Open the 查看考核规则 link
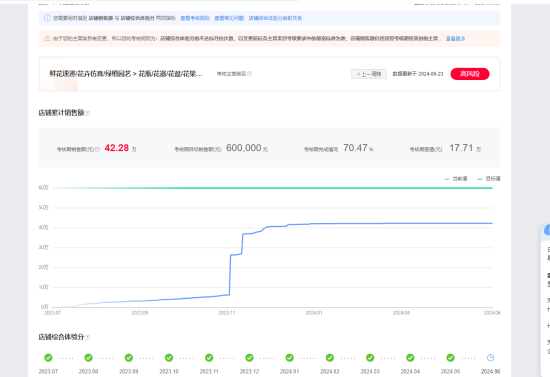 click(195, 18)
